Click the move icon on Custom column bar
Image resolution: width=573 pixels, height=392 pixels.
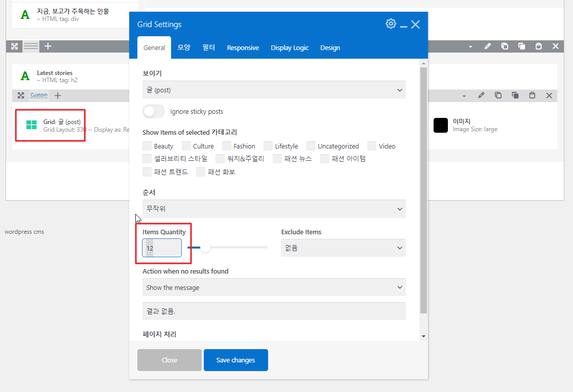click(x=21, y=95)
